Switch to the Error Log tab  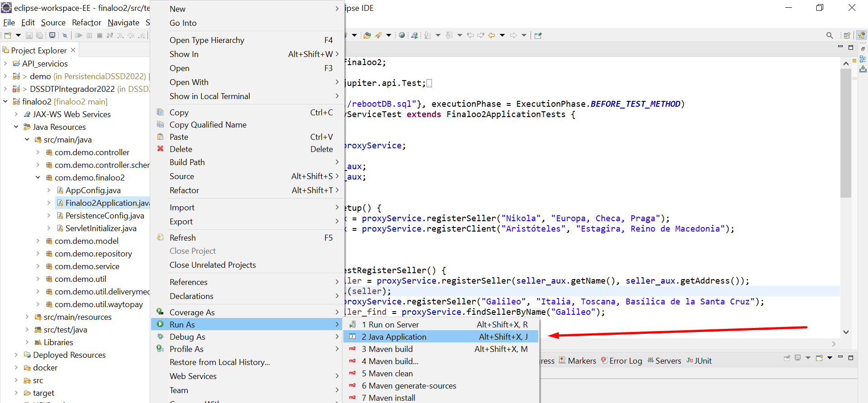tap(621, 361)
